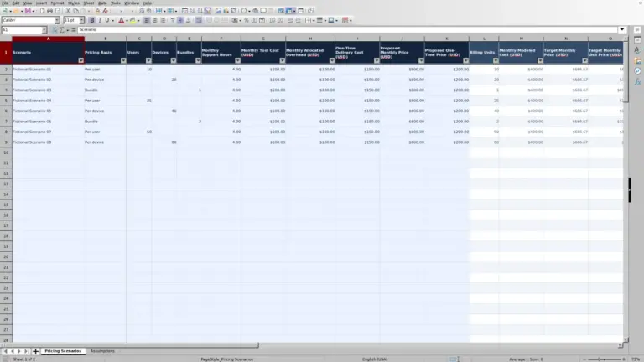Click the Sort Ascending icon
Screen dimensions: 644x362
pos(192,11)
